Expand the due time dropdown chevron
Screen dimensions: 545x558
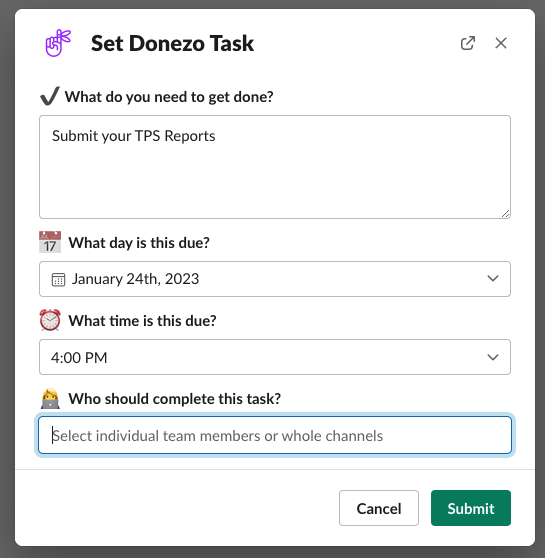click(493, 357)
